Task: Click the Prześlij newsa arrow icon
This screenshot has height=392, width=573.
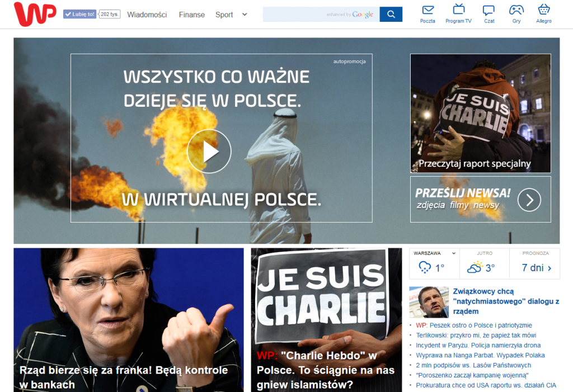Action: (x=529, y=200)
